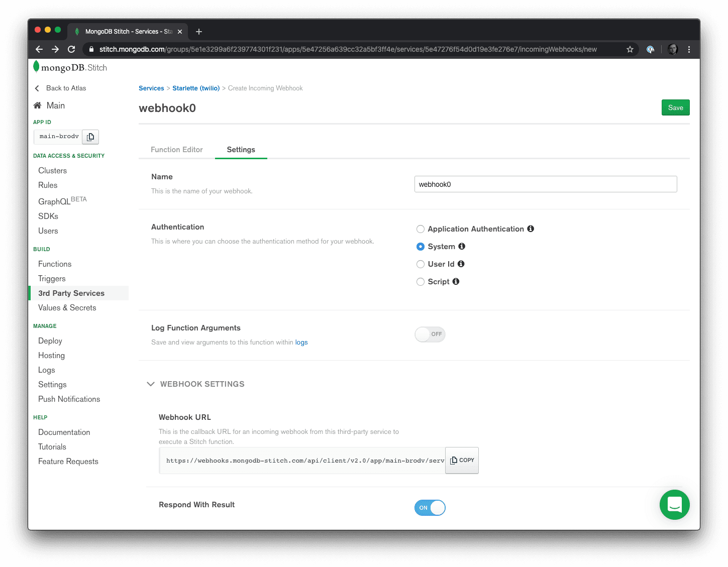Enable the Log Function Arguments toggle
728x567 pixels.
coord(430,334)
